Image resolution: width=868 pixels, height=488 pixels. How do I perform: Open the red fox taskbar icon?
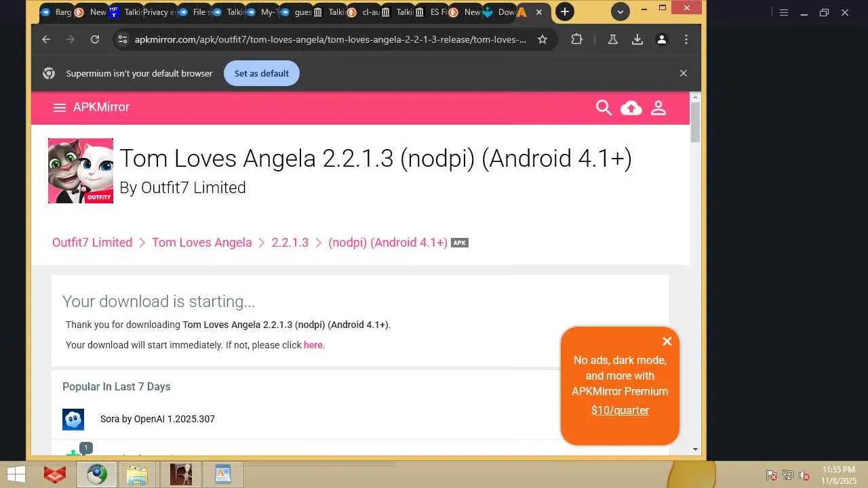[x=55, y=474]
